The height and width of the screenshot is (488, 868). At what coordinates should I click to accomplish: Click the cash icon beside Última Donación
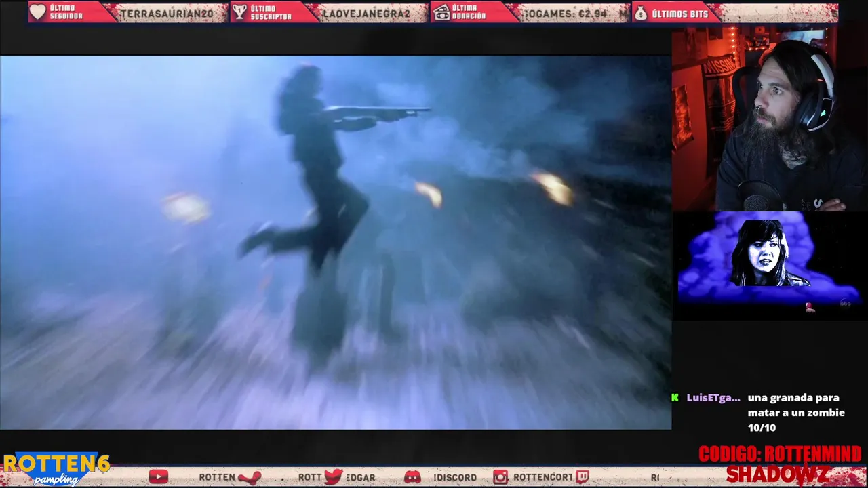click(441, 12)
